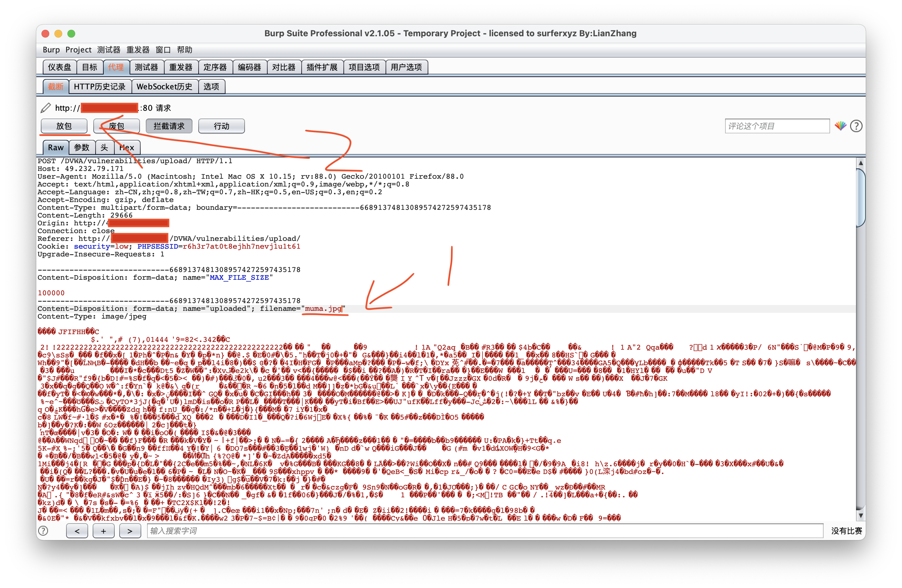This screenshot has height=588, width=902.
Task: Click the Content-Type image/jpeg line
Action: point(92,316)
